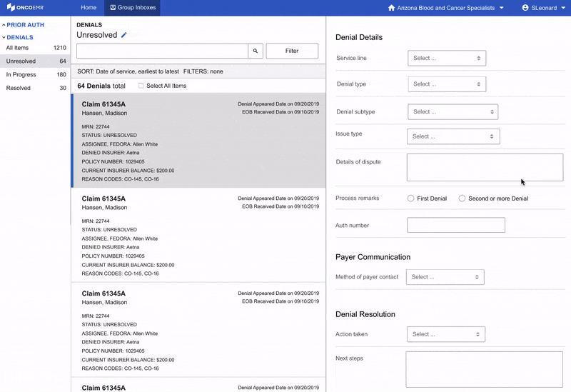The height and width of the screenshot is (392, 571).
Task: Open the Home tab
Action: coord(89,7)
